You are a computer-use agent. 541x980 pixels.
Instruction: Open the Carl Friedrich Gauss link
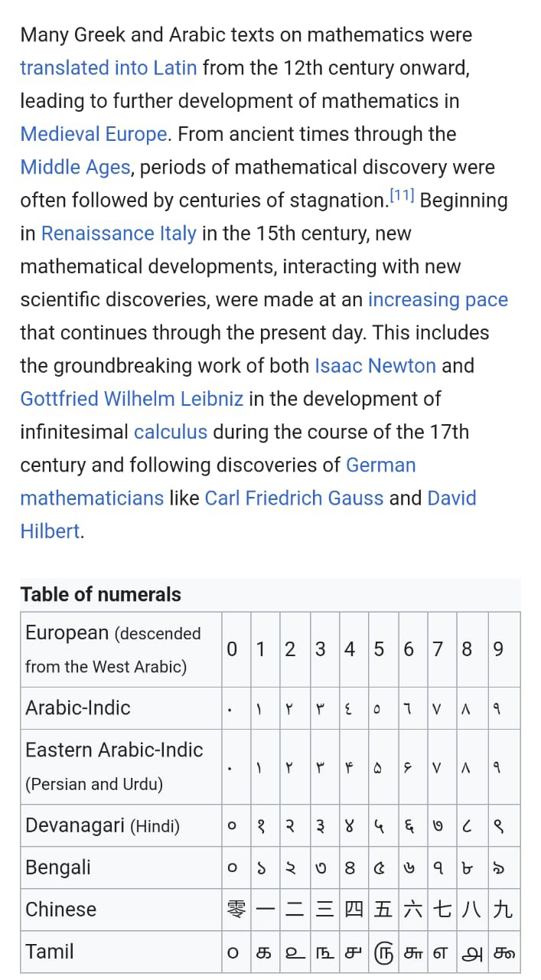[294, 498]
